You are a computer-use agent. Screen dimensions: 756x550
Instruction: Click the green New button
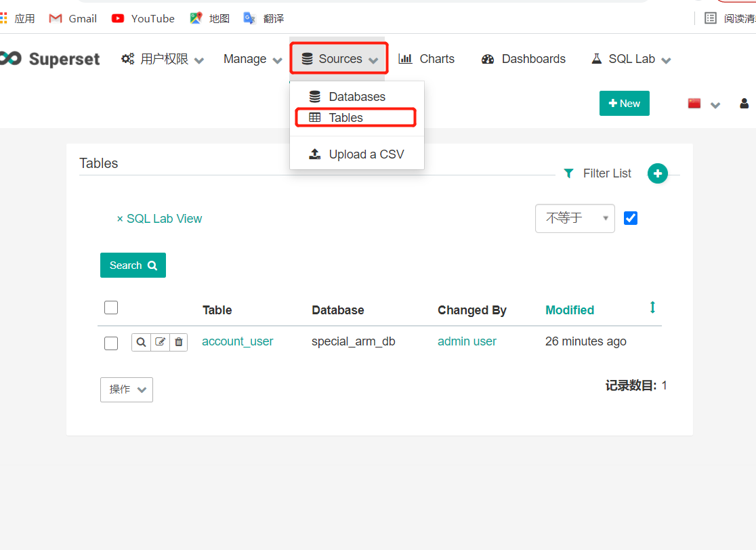pos(625,103)
